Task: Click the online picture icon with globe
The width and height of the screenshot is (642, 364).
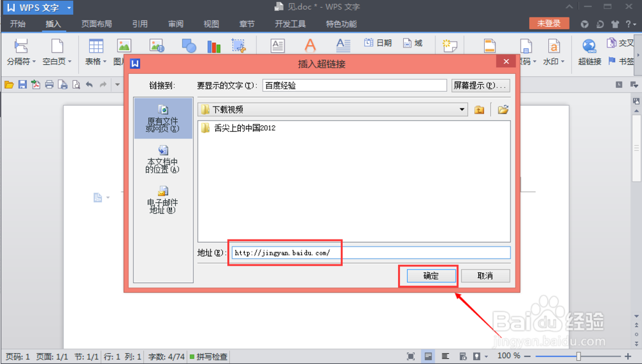Action: pos(157,46)
